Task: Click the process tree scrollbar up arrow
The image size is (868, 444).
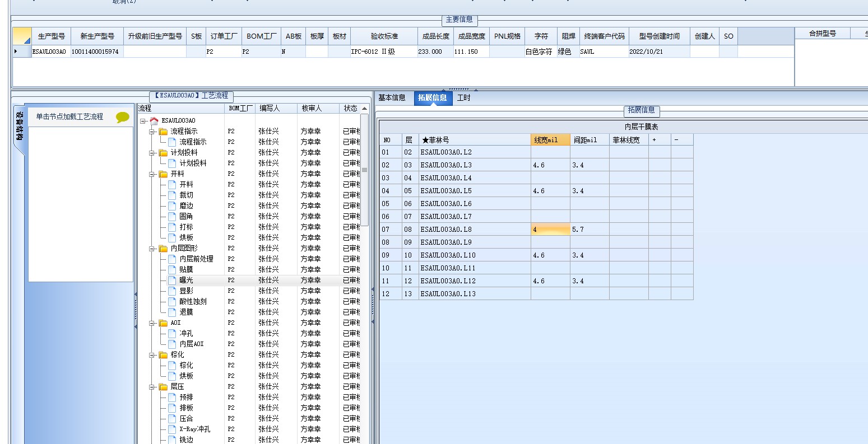Action: coord(364,109)
